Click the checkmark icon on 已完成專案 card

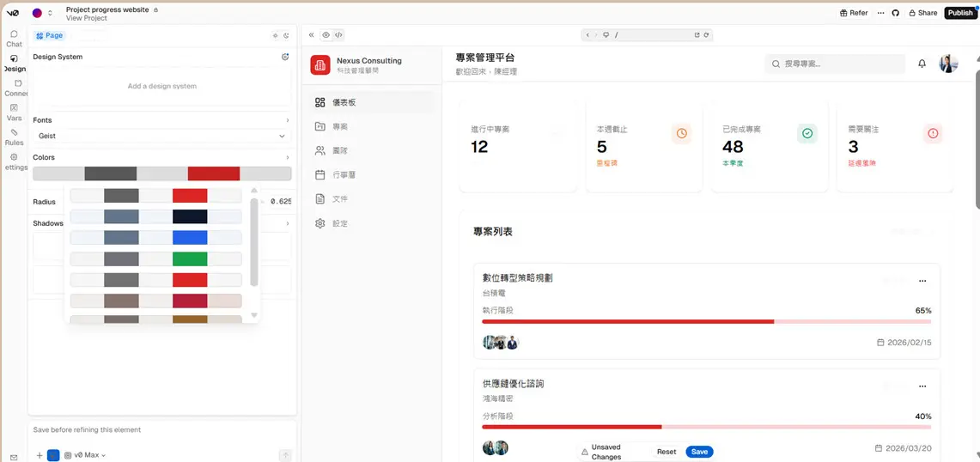(807, 133)
